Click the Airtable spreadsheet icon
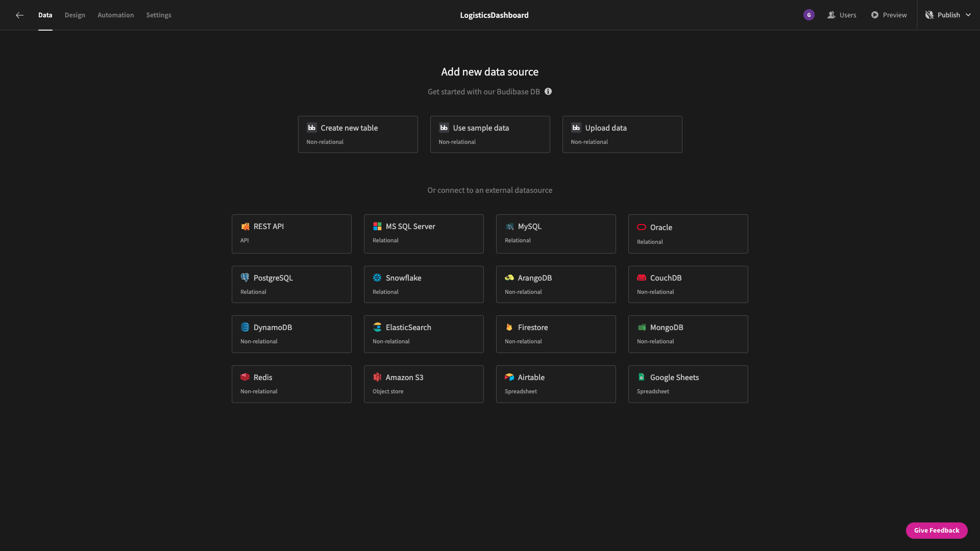Image resolution: width=980 pixels, height=551 pixels. click(509, 378)
